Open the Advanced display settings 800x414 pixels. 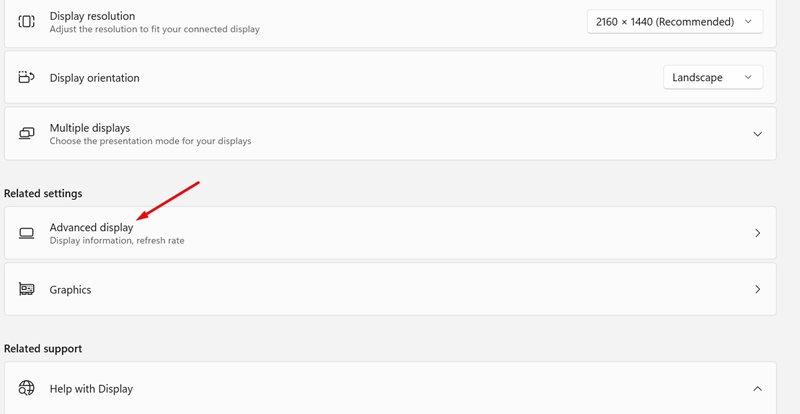coord(390,233)
